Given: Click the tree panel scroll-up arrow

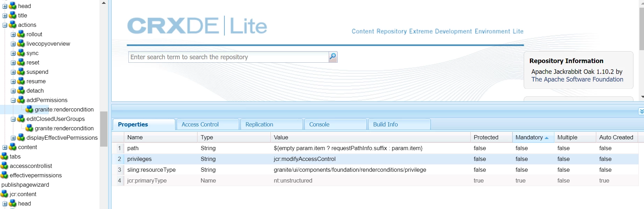Looking at the screenshot, I should (104, 3).
